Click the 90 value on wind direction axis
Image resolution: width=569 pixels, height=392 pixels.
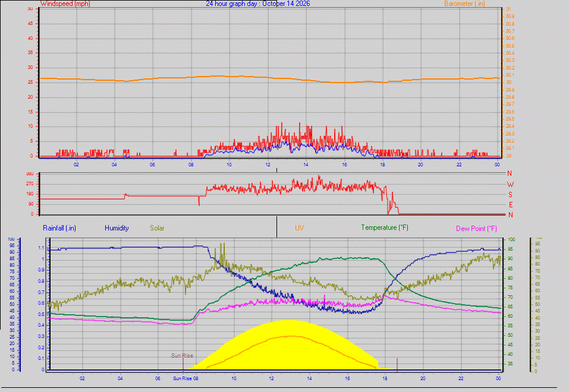[x=30, y=204]
